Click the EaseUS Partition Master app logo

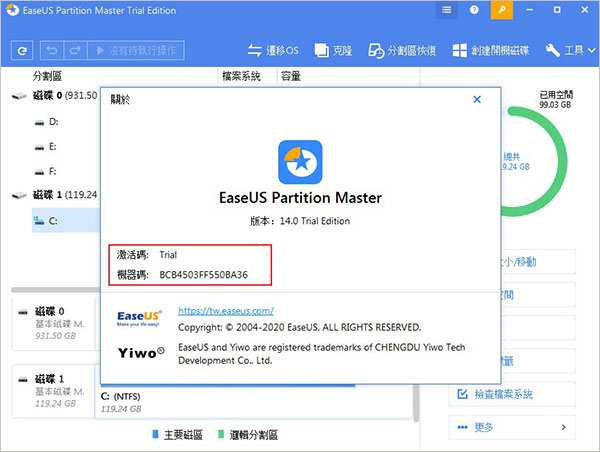(300, 162)
